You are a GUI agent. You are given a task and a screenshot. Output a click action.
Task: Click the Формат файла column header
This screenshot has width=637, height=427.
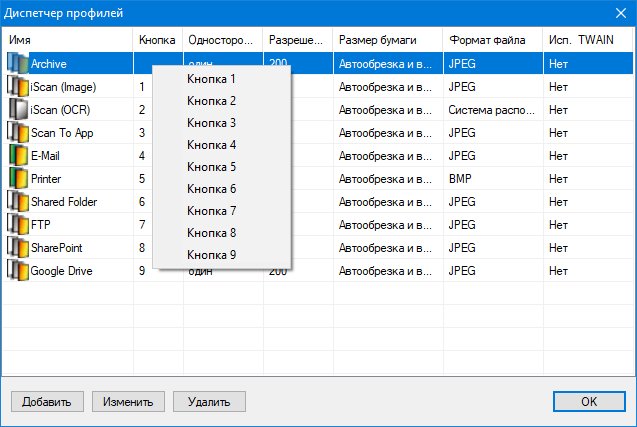(492, 38)
